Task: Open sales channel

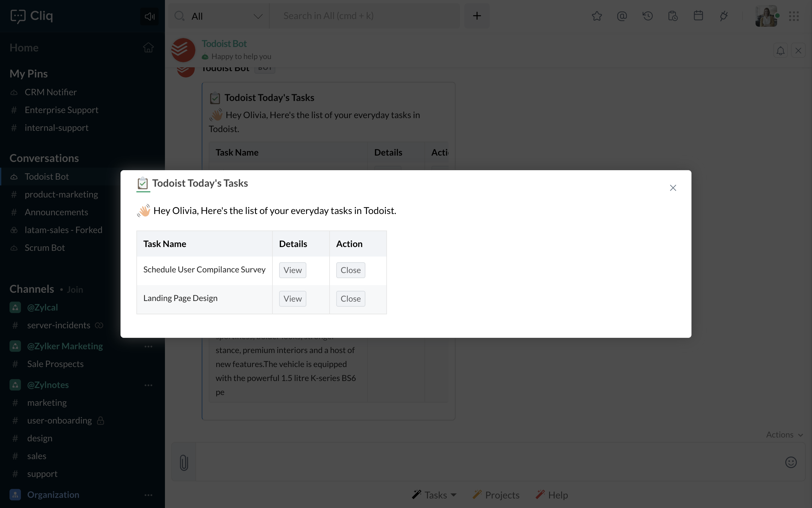Action: coord(36,456)
